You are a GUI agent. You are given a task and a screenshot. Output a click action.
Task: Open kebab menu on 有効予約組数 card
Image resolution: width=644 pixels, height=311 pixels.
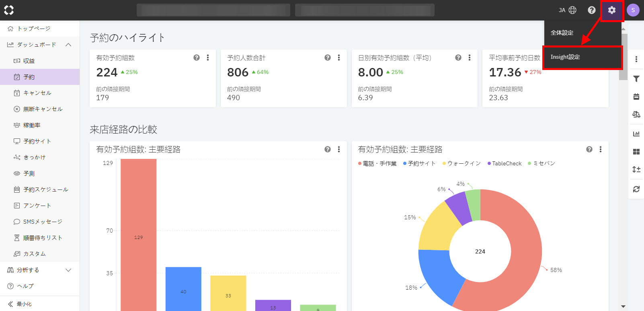pyautogui.click(x=208, y=58)
